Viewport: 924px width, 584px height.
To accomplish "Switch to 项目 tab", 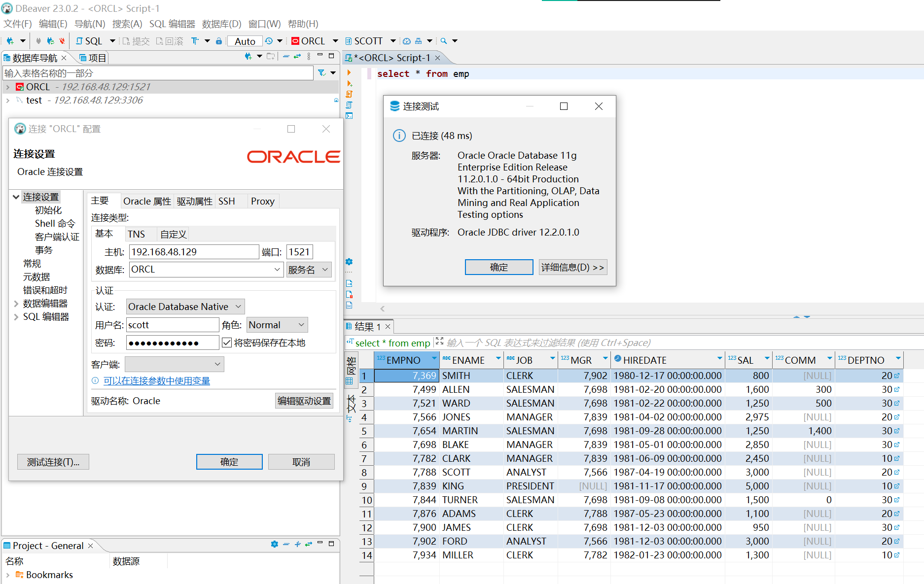I will 93,58.
